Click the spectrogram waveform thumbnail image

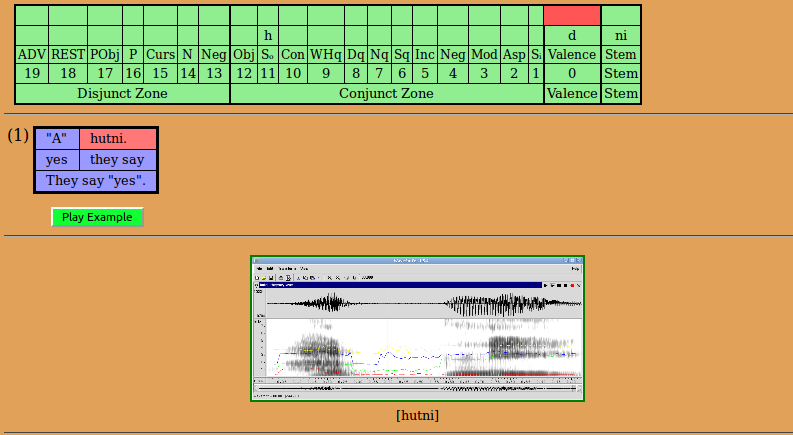pyautogui.click(x=417, y=329)
